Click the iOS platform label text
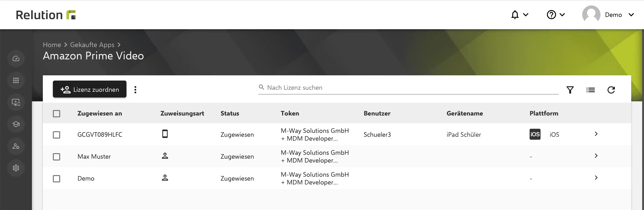Image resolution: width=644 pixels, height=210 pixels. [554, 135]
